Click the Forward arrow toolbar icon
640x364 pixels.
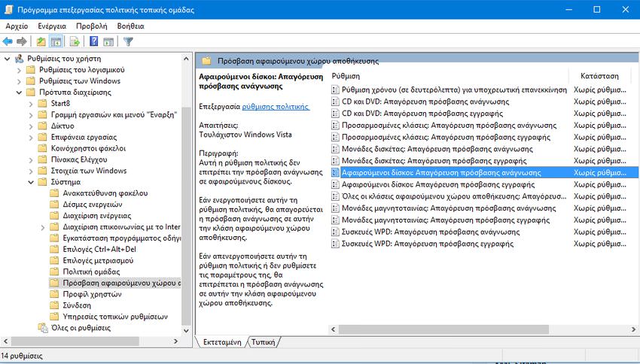[x=22, y=41]
